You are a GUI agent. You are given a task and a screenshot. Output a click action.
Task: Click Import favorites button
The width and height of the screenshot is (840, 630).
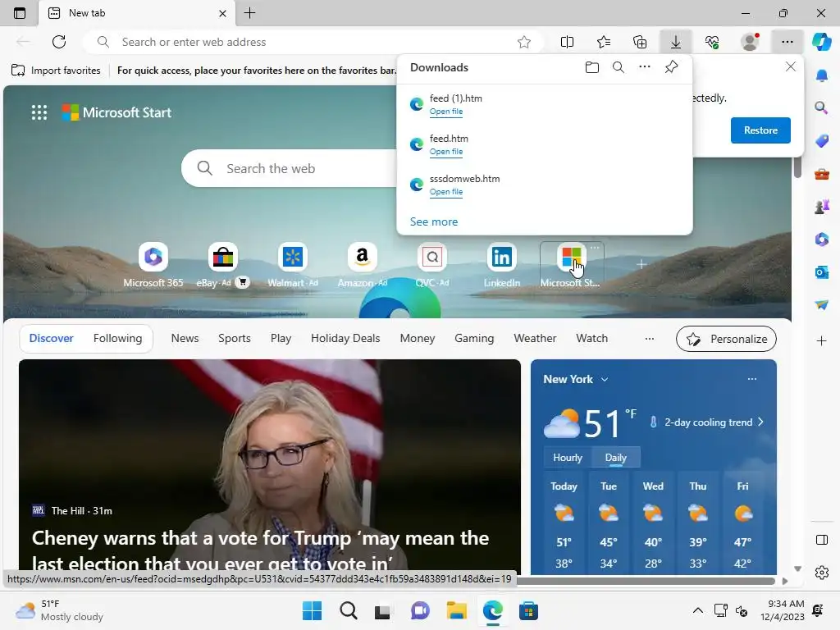(x=56, y=71)
